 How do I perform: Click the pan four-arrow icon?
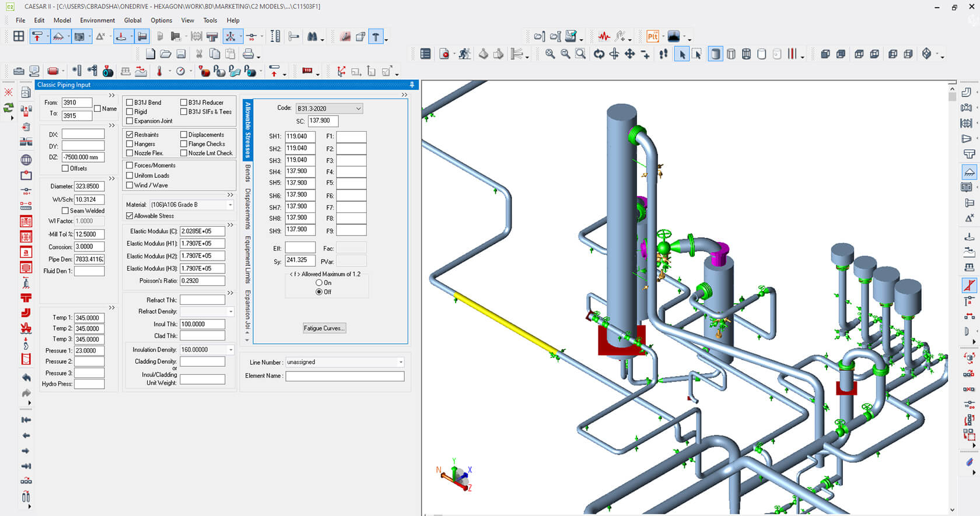click(630, 54)
